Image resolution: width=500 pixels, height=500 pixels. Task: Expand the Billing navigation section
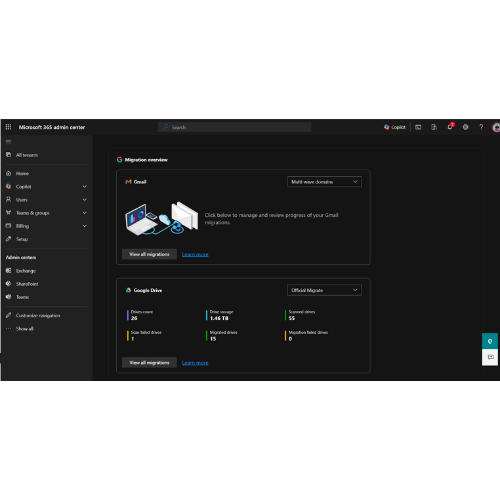[x=85, y=226]
